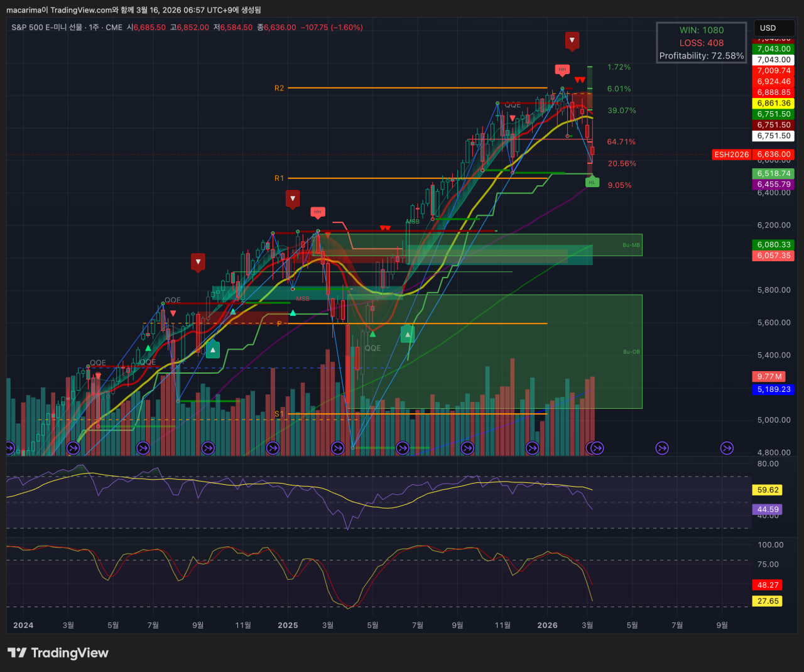Click the Bu-OB order block label

(x=631, y=352)
